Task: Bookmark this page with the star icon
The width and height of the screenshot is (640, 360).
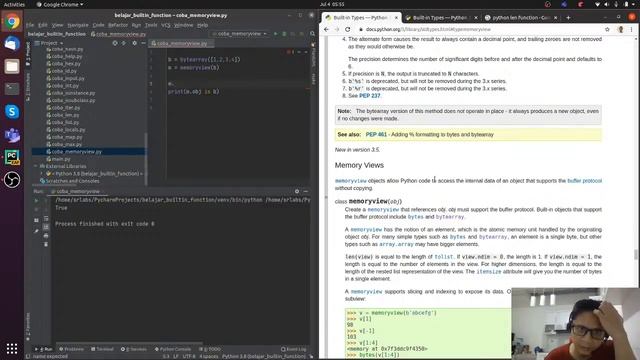Action: pyautogui.click(x=607, y=29)
